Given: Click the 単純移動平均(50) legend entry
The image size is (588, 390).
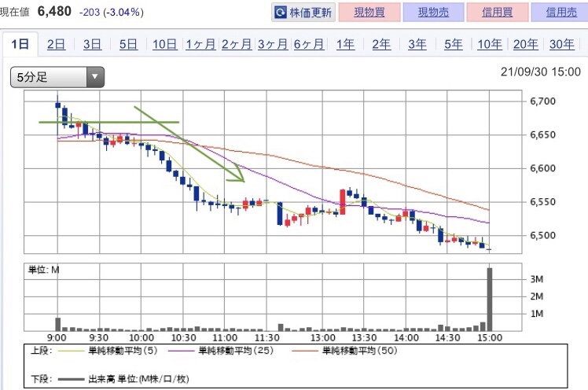Looking at the screenshot, I should (x=344, y=351).
